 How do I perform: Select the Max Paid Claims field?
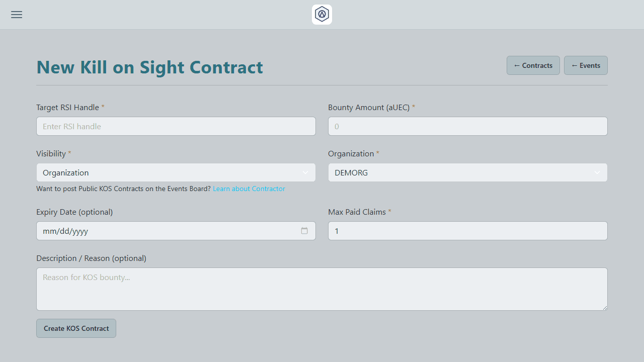point(467,230)
